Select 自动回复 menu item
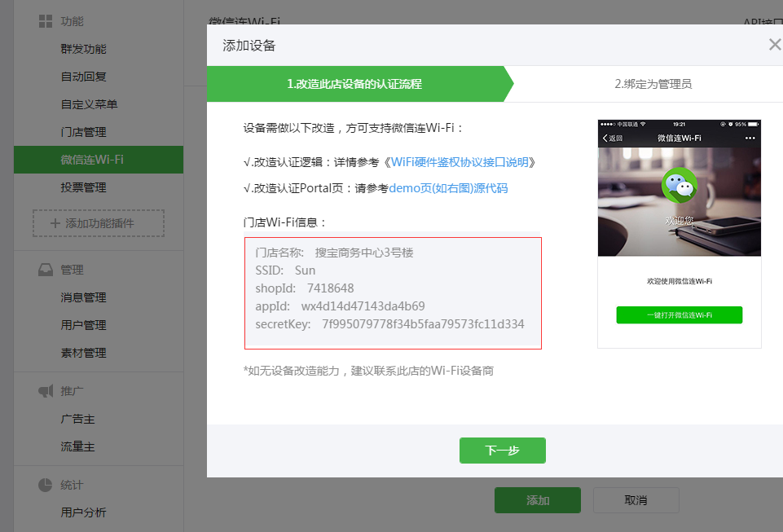783x532 pixels. point(83,77)
